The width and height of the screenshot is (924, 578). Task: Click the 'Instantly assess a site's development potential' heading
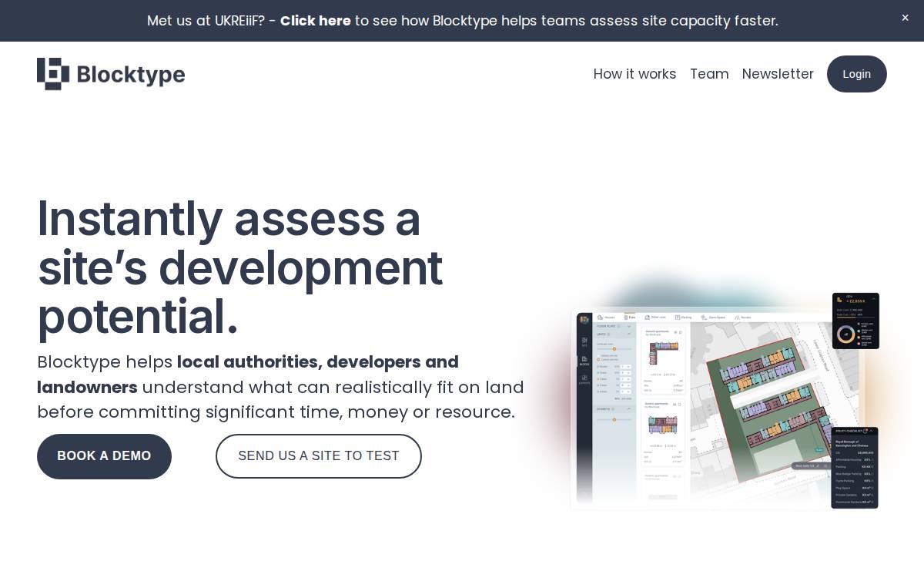pyautogui.click(x=240, y=267)
